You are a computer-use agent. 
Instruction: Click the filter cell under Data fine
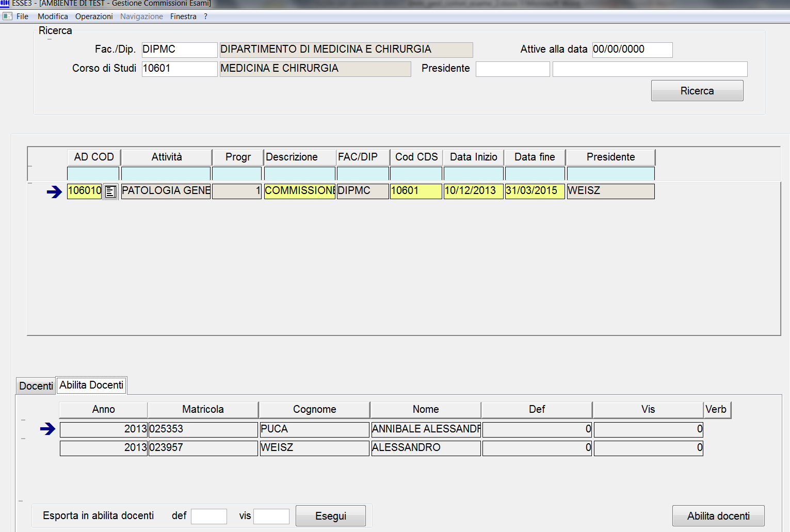[x=535, y=173]
